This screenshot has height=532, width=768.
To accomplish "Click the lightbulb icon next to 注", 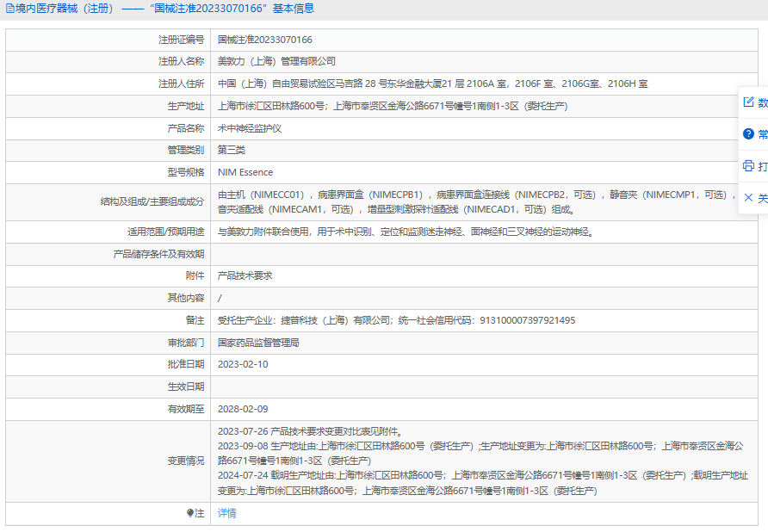I will click(190, 513).
